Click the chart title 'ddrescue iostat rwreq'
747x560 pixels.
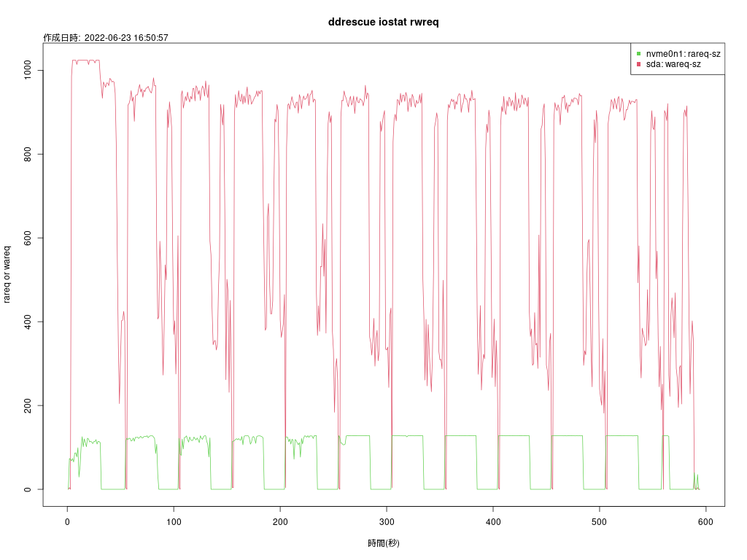click(383, 22)
